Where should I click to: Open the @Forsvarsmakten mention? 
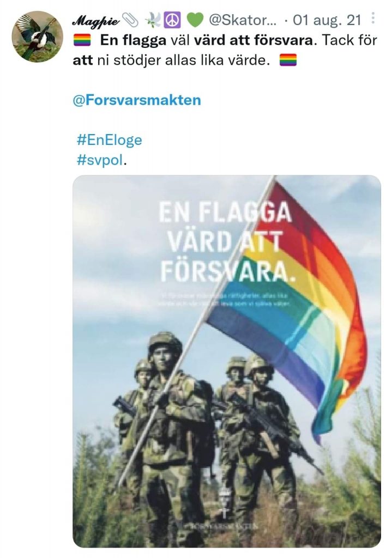[x=137, y=100]
